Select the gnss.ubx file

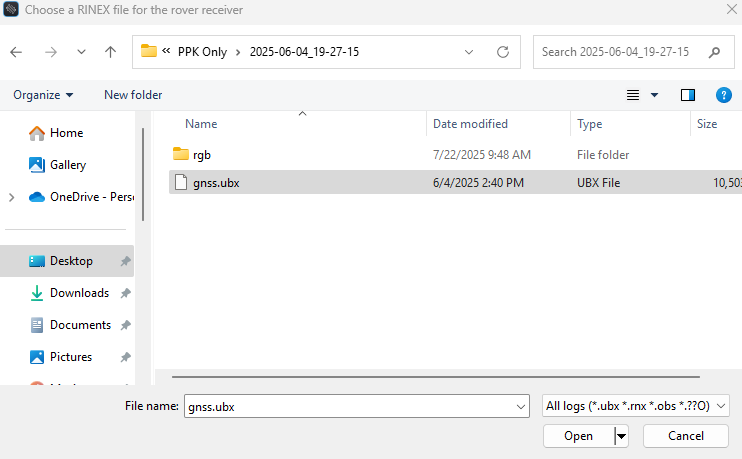pyautogui.click(x=216, y=183)
